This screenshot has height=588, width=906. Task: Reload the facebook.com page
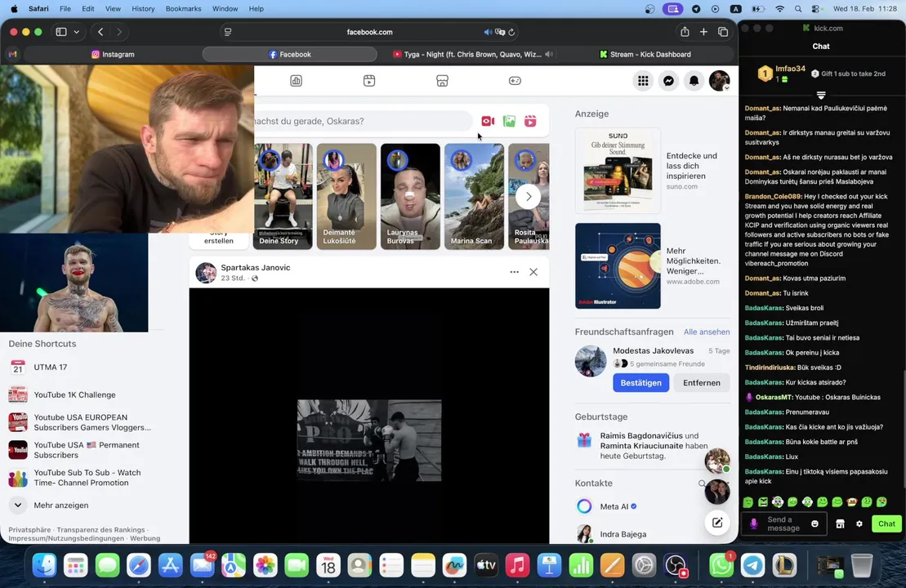click(x=511, y=33)
